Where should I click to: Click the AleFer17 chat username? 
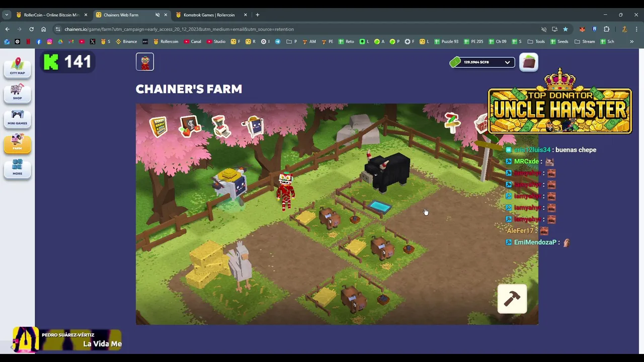coord(520,231)
